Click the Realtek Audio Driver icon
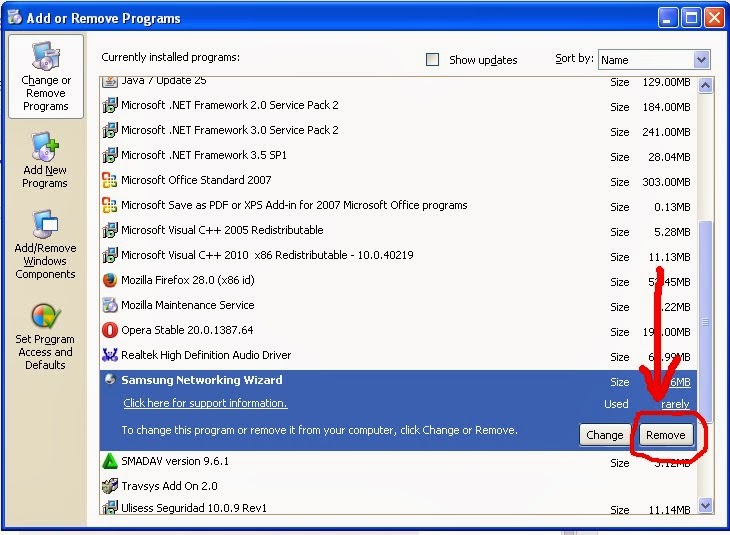 [110, 355]
